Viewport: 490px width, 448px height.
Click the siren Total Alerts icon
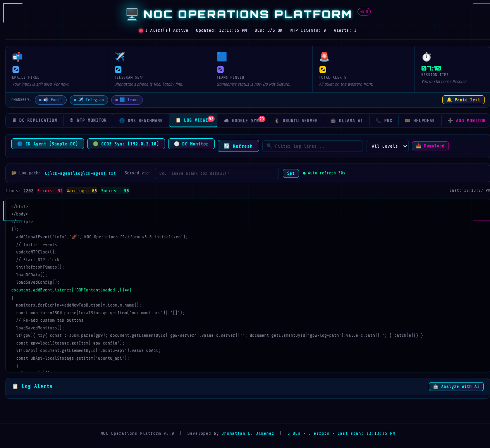pyautogui.click(x=324, y=57)
